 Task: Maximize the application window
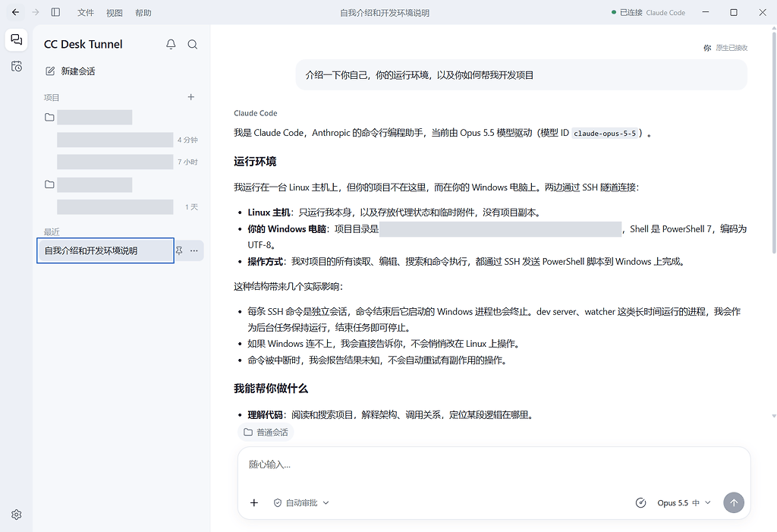click(x=734, y=12)
